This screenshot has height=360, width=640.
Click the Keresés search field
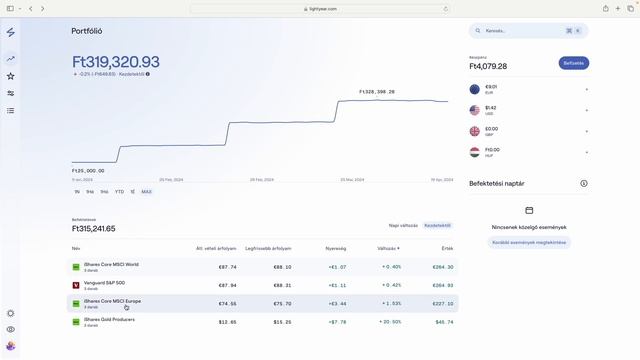tap(529, 31)
